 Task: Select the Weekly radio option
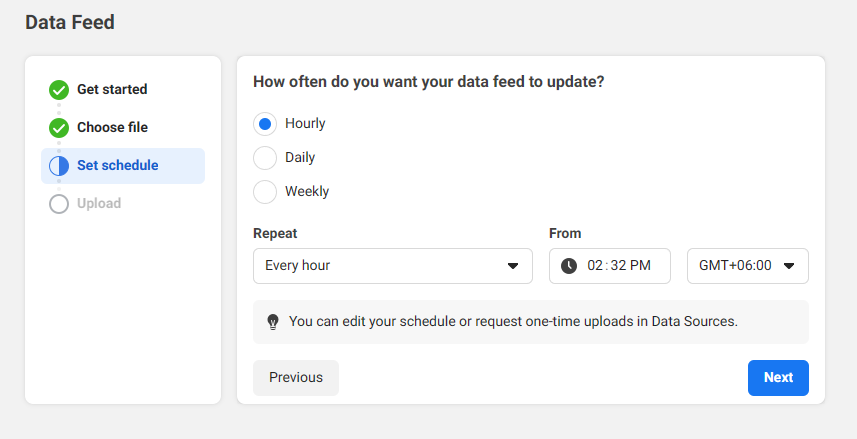click(x=265, y=192)
